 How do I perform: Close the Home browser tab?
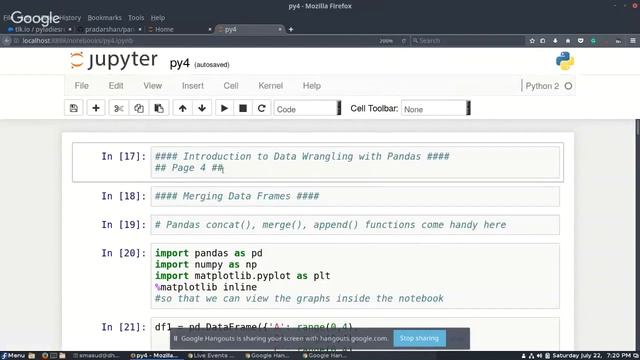[x=210, y=29]
